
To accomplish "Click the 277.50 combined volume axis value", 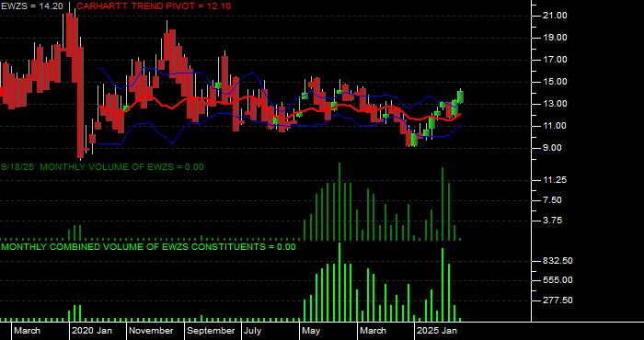I will point(558,300).
